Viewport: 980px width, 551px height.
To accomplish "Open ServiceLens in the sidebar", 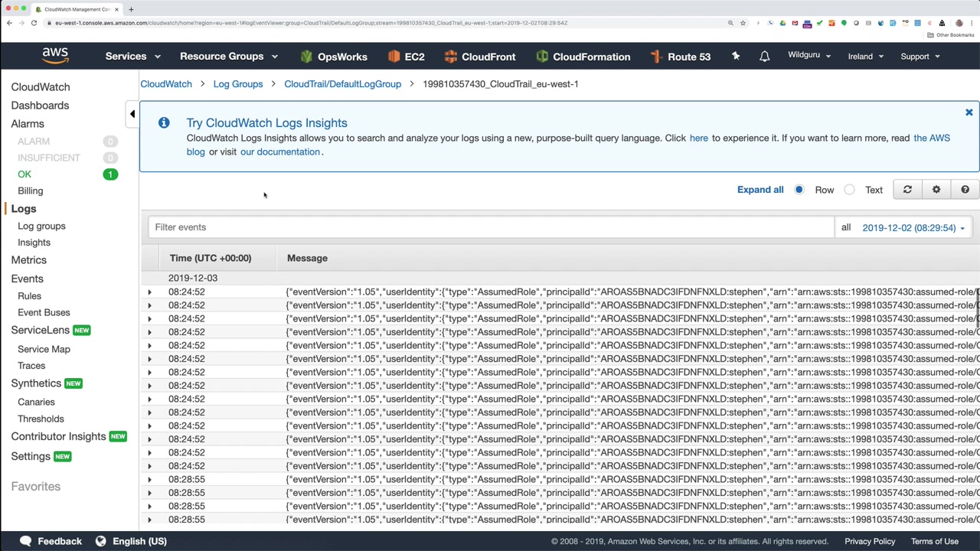I will (x=41, y=330).
